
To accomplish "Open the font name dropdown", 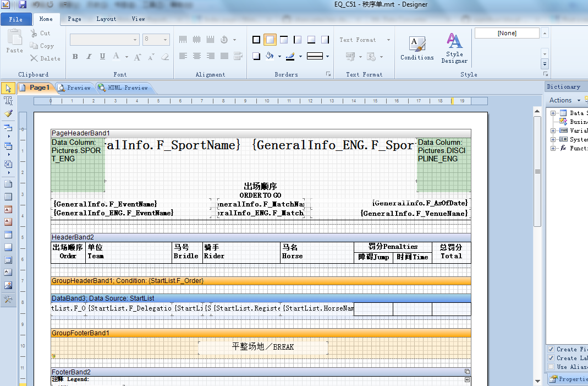I will point(135,40).
